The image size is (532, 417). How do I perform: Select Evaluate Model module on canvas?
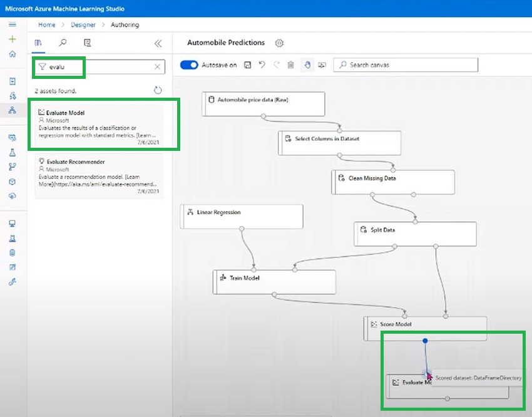coord(448,386)
